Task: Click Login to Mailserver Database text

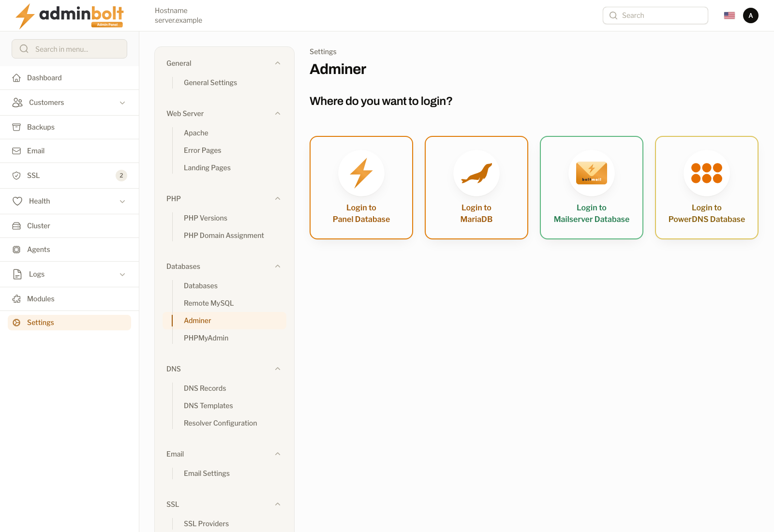Action: (x=592, y=213)
